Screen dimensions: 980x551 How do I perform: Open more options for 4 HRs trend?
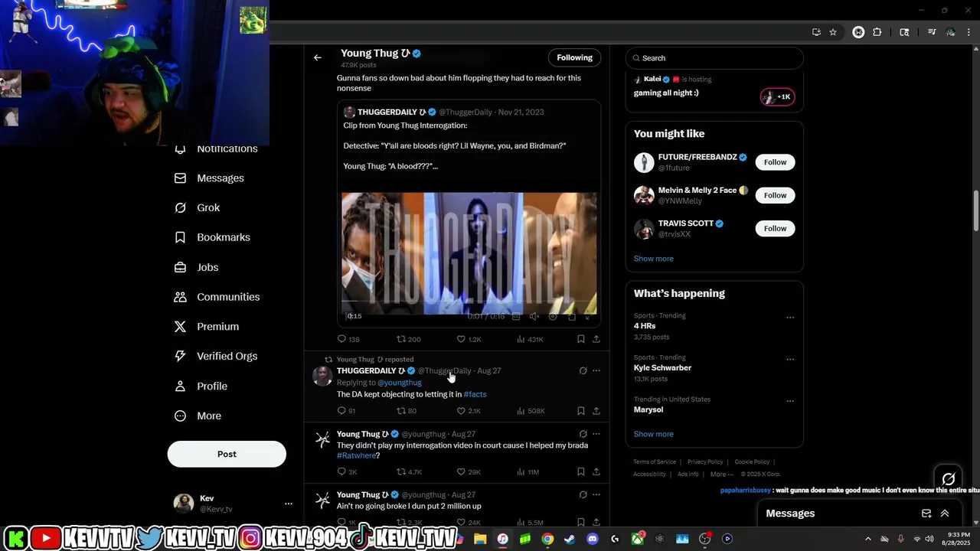pyautogui.click(x=790, y=318)
